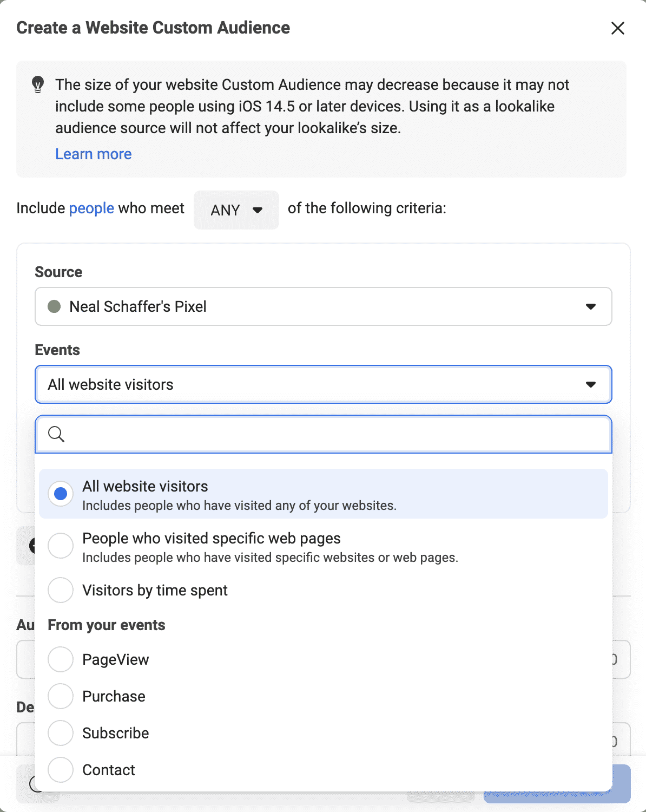Select the Subscribe event

point(61,733)
